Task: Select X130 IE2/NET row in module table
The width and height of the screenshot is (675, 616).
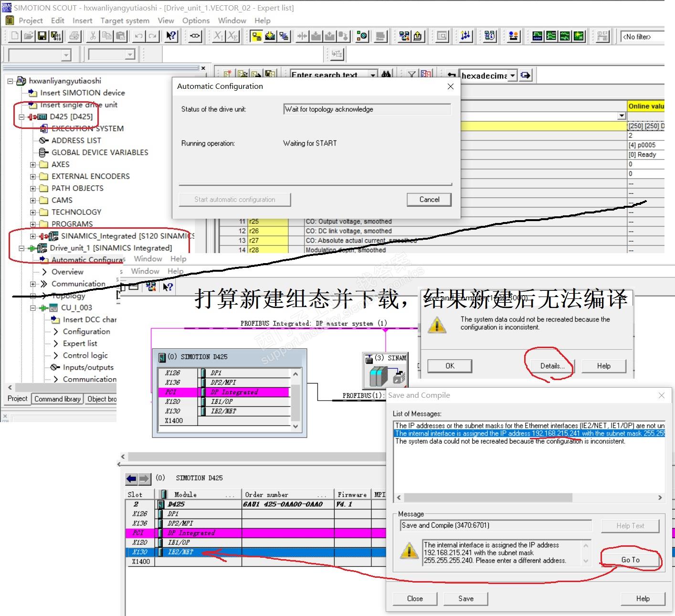Action: pyautogui.click(x=256, y=552)
